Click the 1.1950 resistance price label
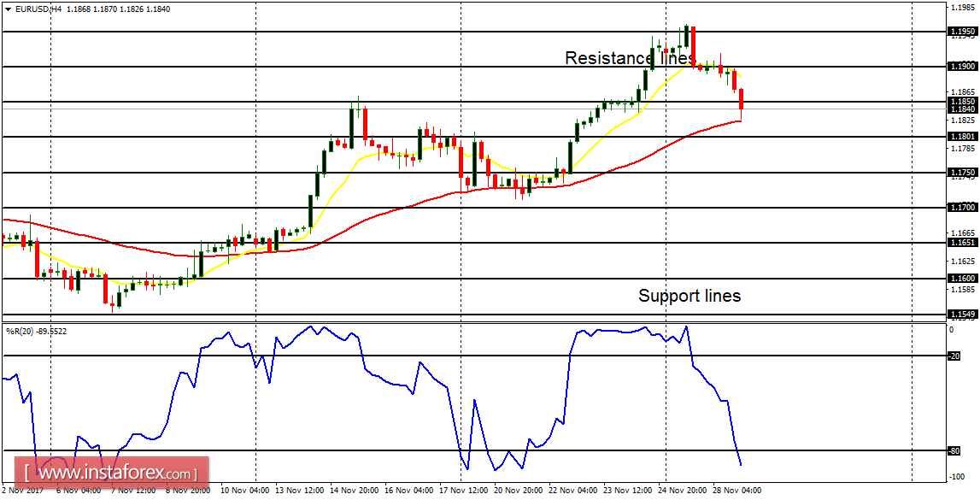This screenshot has width=980, height=500. pos(961,31)
